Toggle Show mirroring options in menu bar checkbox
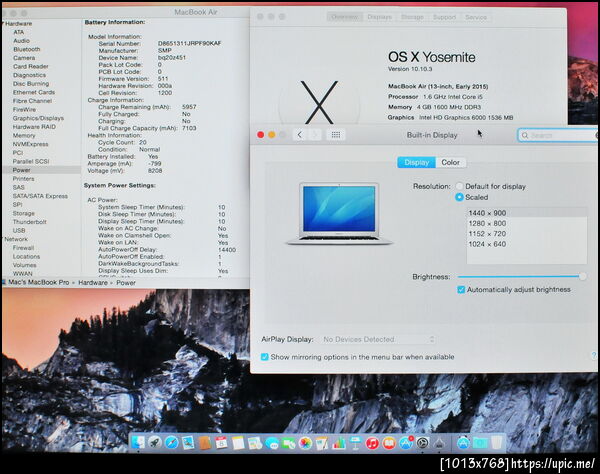The height and width of the screenshot is (474, 600). 264,357
